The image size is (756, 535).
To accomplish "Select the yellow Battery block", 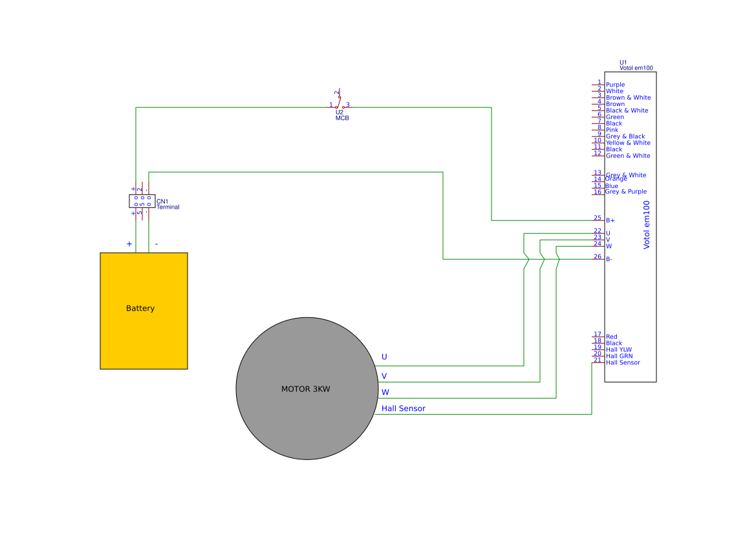I will point(144,311).
